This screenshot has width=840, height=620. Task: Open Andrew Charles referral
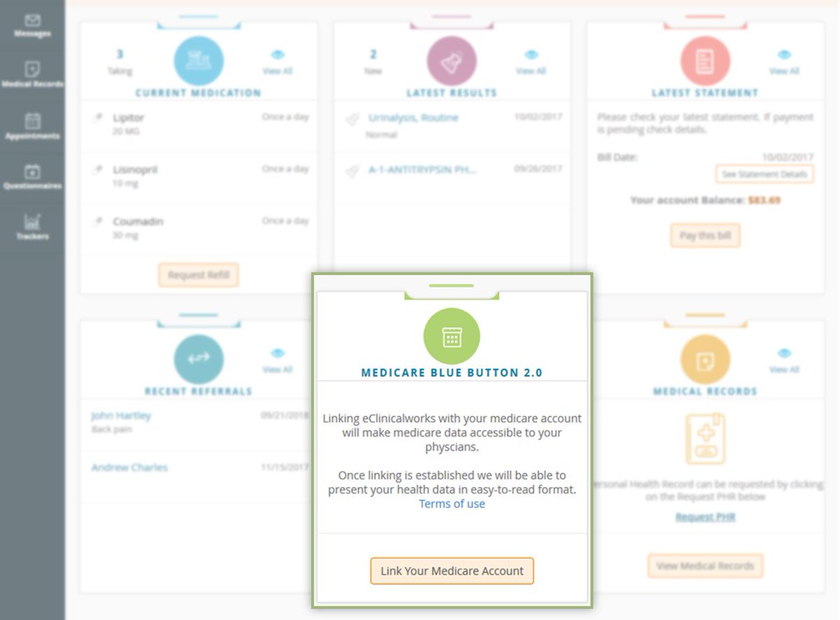pos(129,467)
